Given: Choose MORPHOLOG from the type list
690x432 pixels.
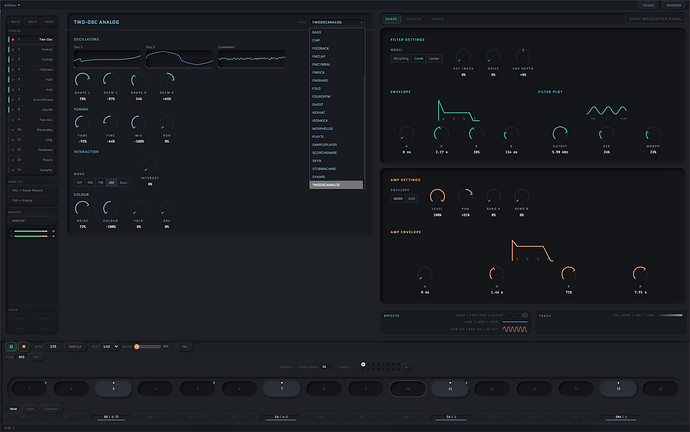Looking at the screenshot, I should pyautogui.click(x=336, y=128).
